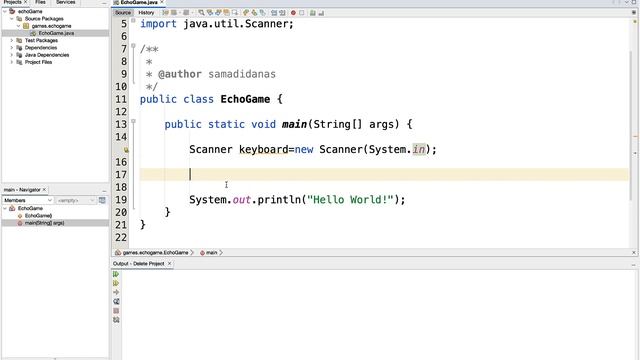The height and width of the screenshot is (360, 640).
Task: Open the Members dropdown in Navigator
Action: pyautogui.click(x=28, y=200)
